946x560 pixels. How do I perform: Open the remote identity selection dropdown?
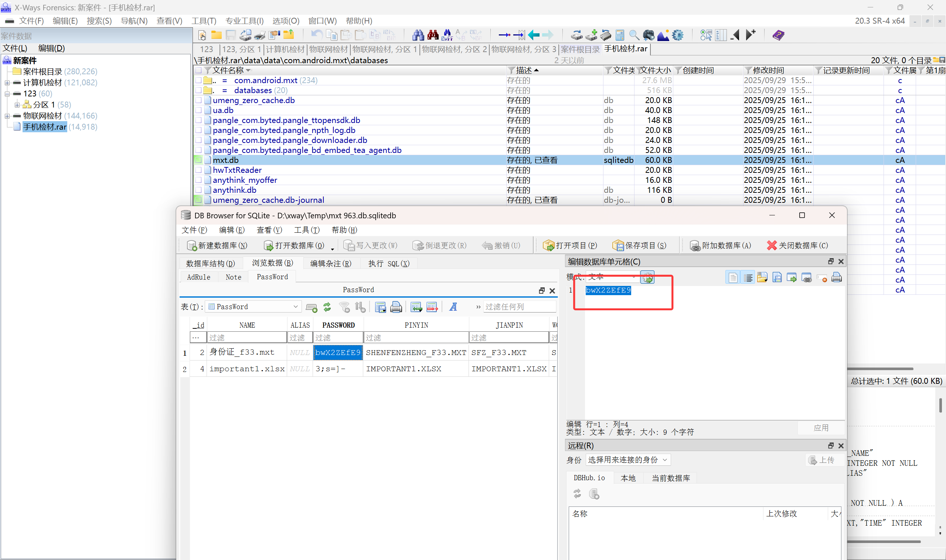click(628, 460)
